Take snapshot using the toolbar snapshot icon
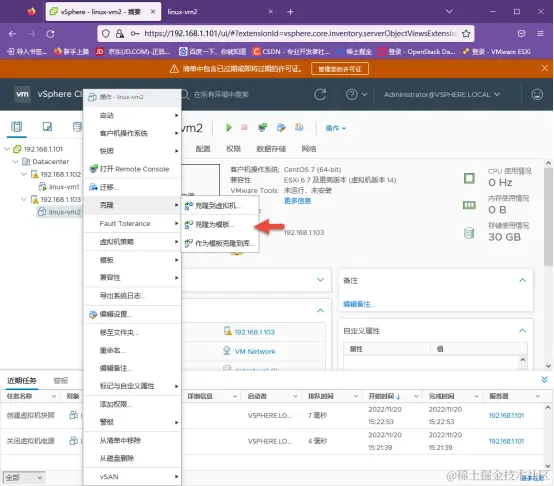Image resolution: width=554 pixels, height=486 pixels. tap(299, 127)
